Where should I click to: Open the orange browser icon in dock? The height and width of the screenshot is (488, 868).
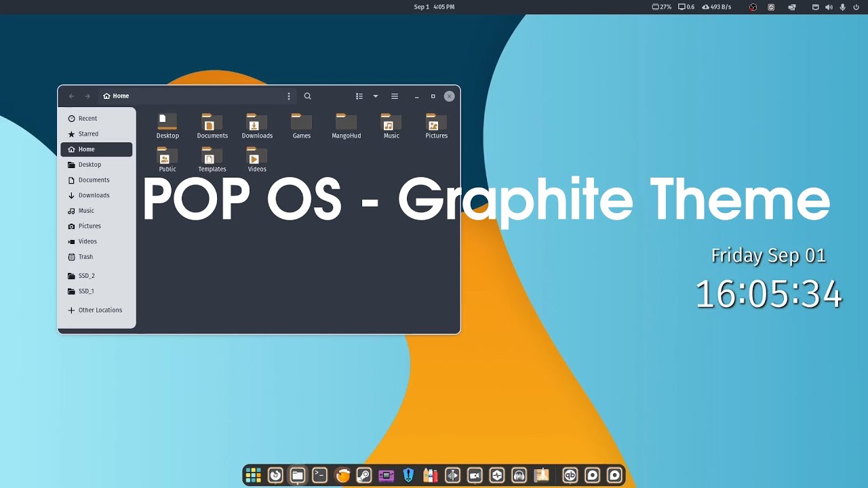tap(343, 475)
